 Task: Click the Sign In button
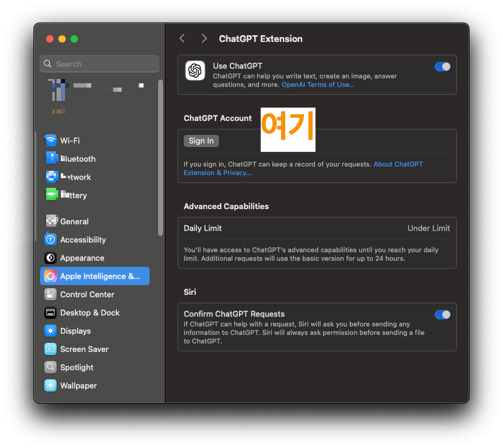pos(201,141)
